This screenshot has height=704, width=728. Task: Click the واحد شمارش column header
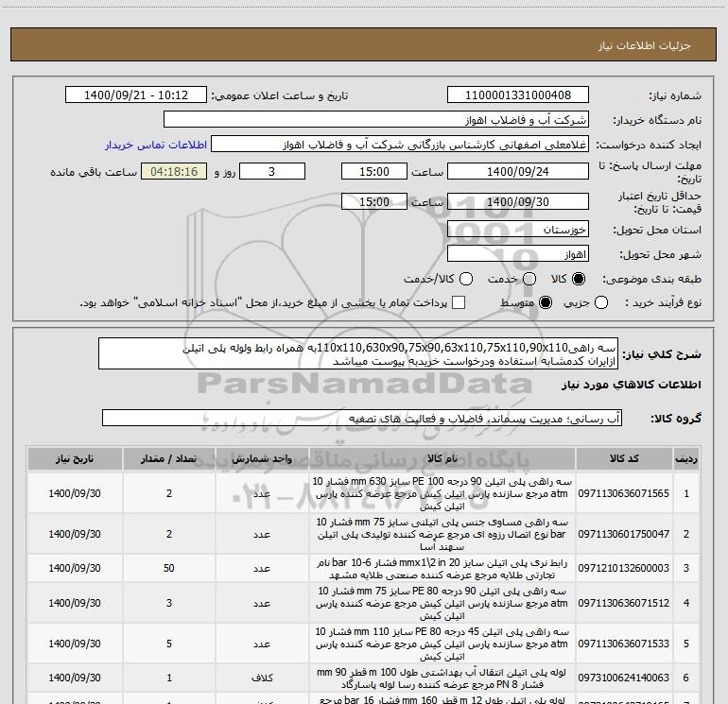262,458
